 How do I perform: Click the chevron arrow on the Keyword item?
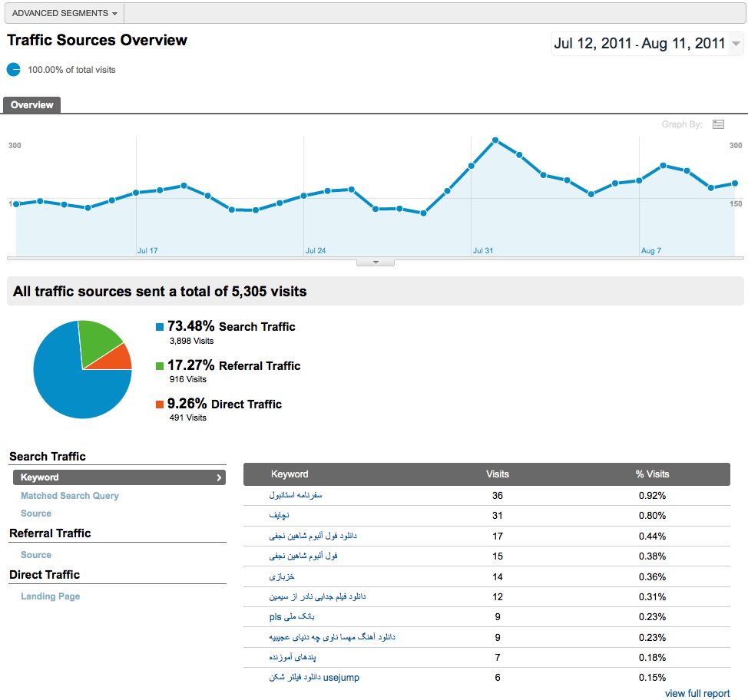[x=219, y=477]
